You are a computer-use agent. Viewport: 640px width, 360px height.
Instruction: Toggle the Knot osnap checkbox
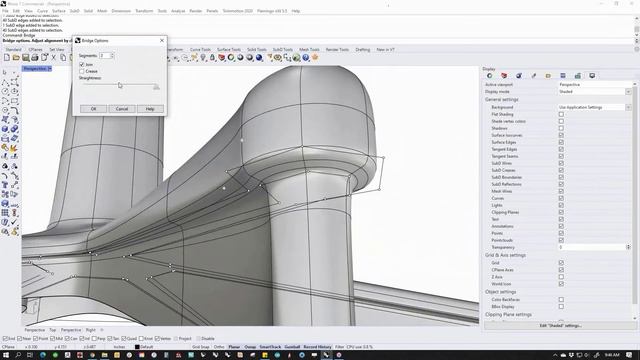141,339
